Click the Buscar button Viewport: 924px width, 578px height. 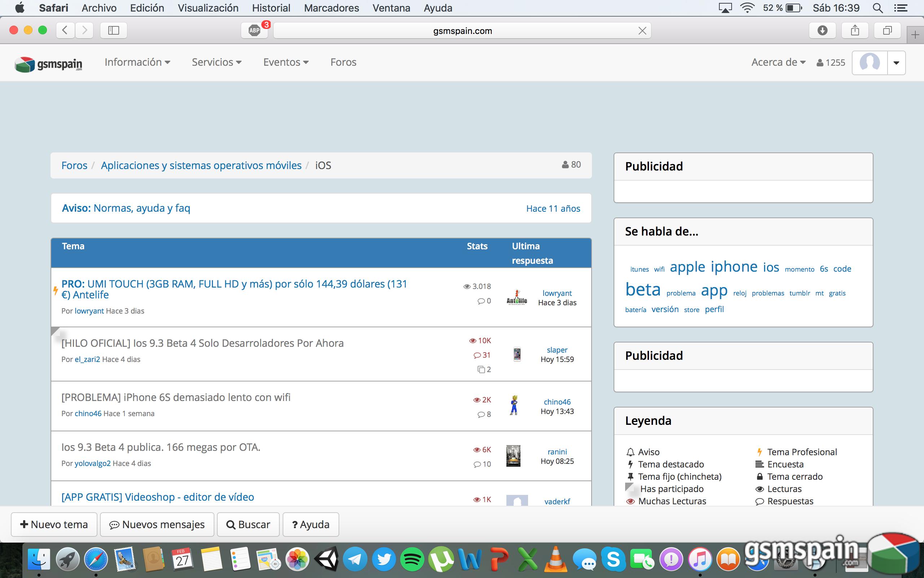248,525
